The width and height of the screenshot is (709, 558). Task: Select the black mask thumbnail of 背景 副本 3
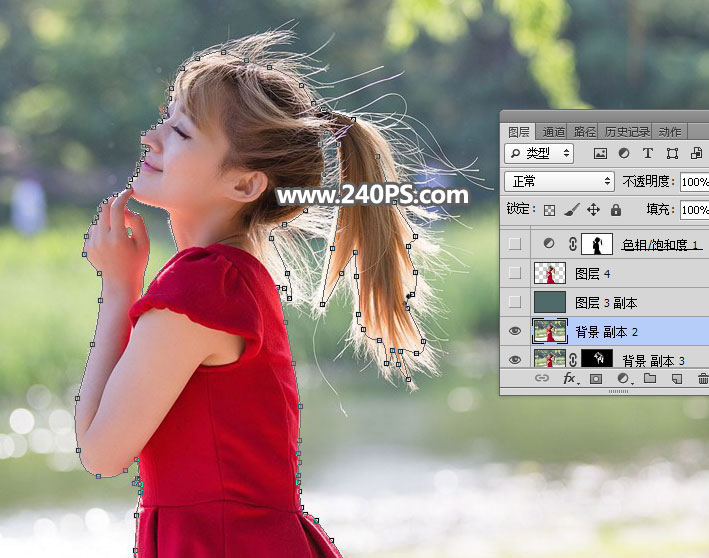click(x=597, y=359)
